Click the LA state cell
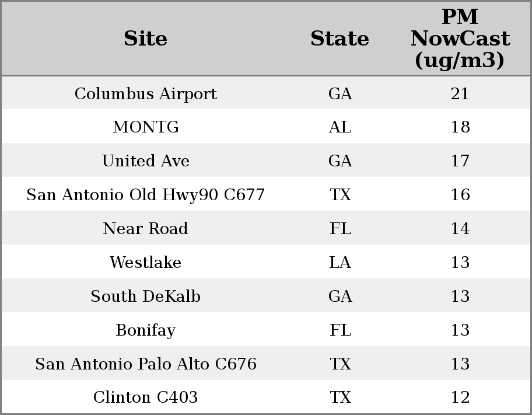The width and height of the screenshot is (532, 415). tap(339, 262)
